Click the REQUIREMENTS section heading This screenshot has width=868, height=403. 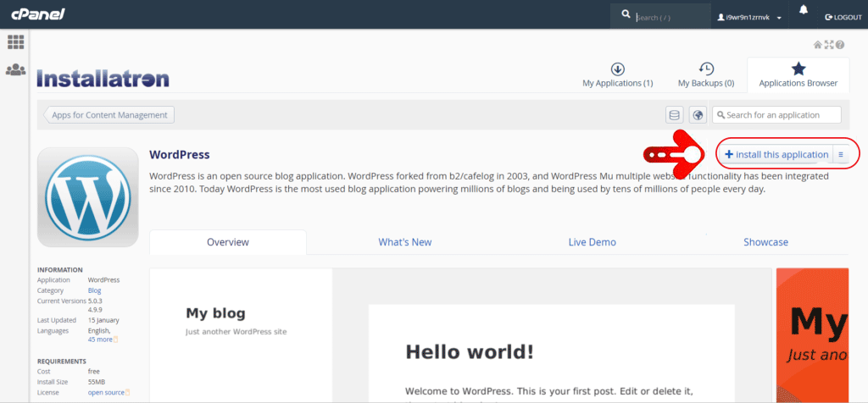pyautogui.click(x=61, y=361)
